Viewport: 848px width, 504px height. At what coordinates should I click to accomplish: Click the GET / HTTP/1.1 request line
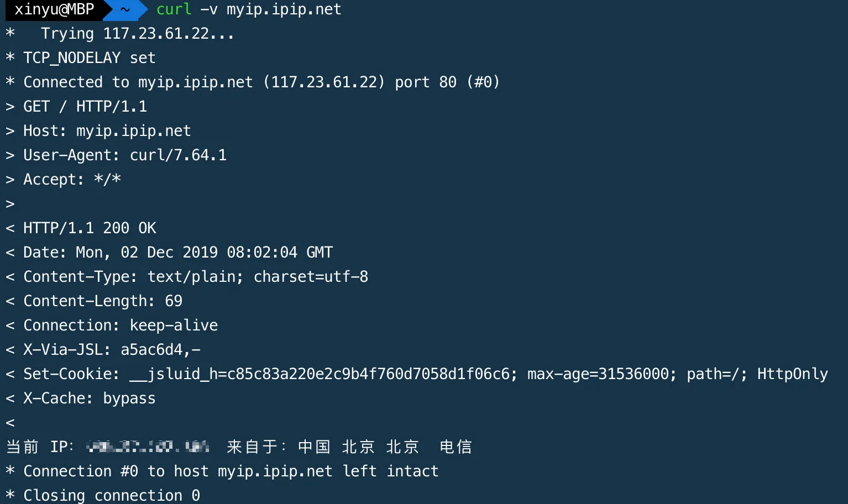85,107
